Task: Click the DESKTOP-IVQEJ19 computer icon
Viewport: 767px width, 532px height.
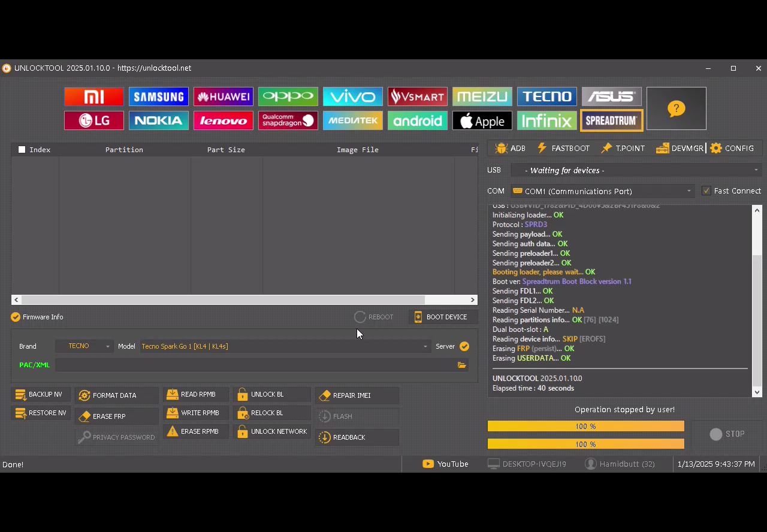Action: point(493,464)
